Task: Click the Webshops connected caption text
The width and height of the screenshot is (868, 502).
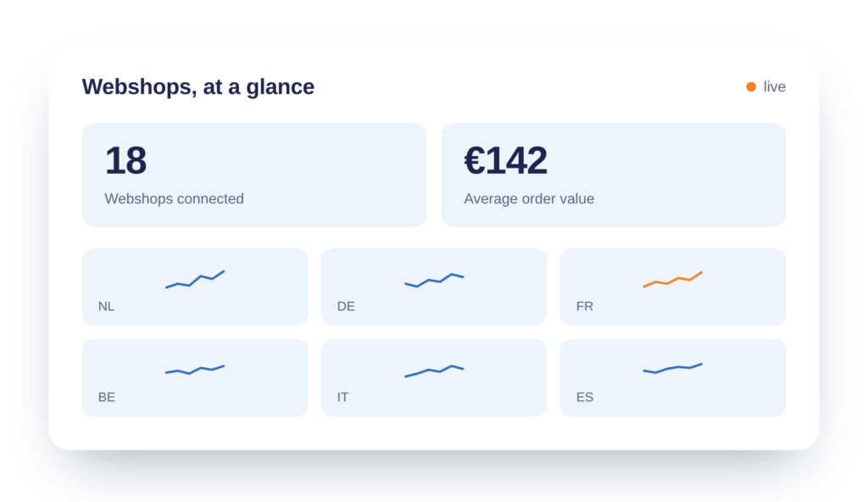Action: tap(175, 199)
